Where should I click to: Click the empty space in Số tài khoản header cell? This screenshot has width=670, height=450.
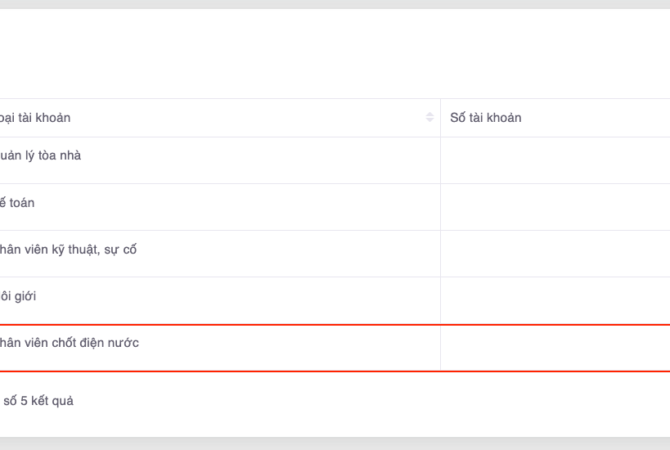click(x=600, y=118)
